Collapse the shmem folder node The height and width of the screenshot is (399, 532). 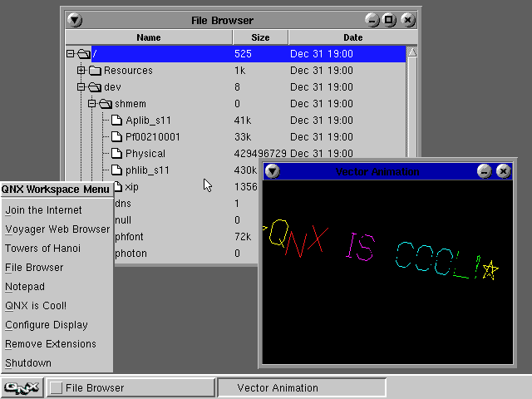click(91, 103)
